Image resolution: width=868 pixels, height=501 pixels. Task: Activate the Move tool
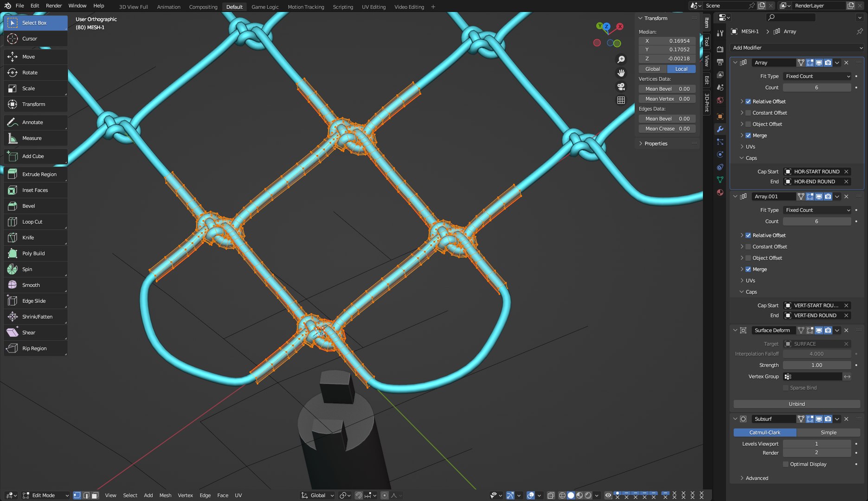click(x=35, y=57)
